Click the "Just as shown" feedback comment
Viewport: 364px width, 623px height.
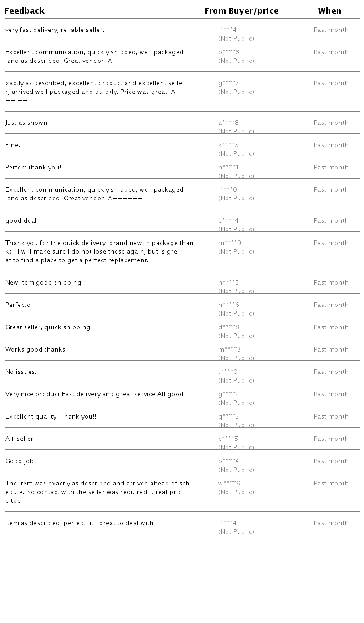pyautogui.click(x=26, y=123)
